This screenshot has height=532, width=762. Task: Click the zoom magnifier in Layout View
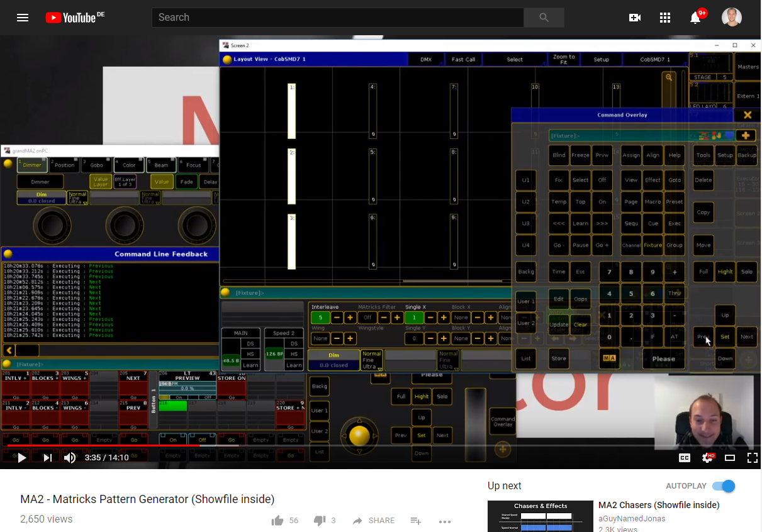[669, 77]
